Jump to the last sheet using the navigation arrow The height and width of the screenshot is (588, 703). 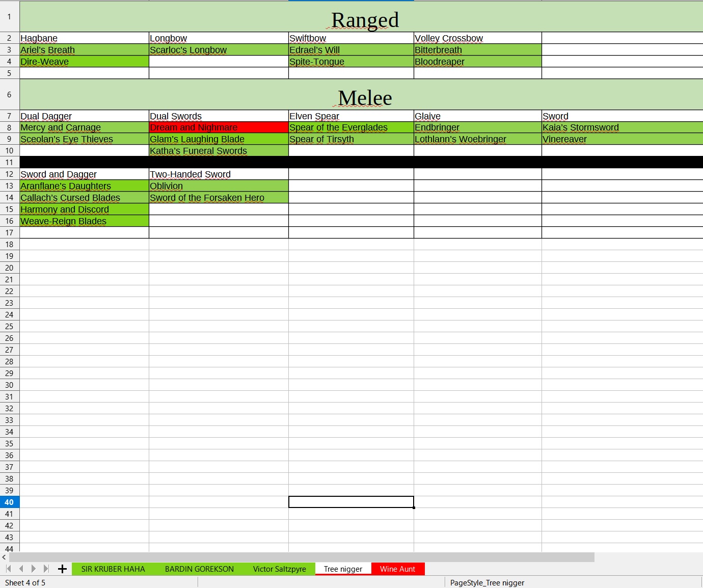46,569
